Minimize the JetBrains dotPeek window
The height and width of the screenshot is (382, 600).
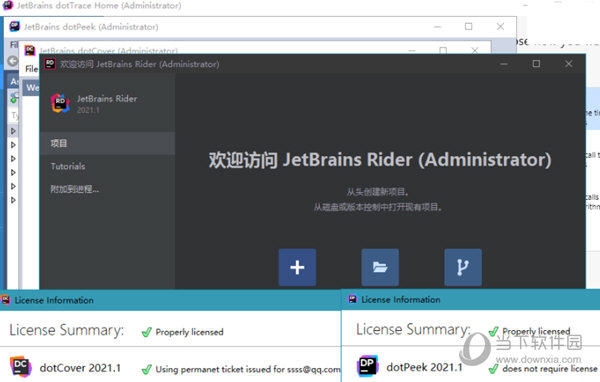(438, 27)
